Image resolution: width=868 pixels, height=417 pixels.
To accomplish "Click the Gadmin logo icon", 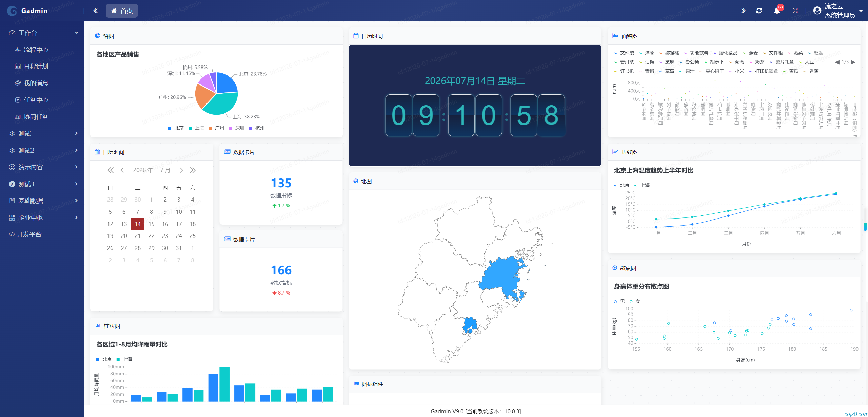I will coord(12,11).
